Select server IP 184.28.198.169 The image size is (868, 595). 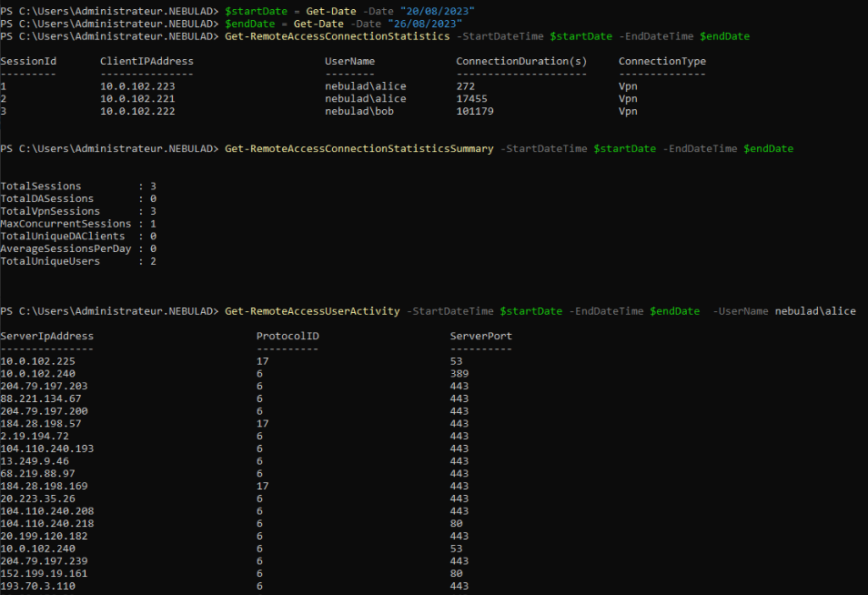(x=44, y=486)
